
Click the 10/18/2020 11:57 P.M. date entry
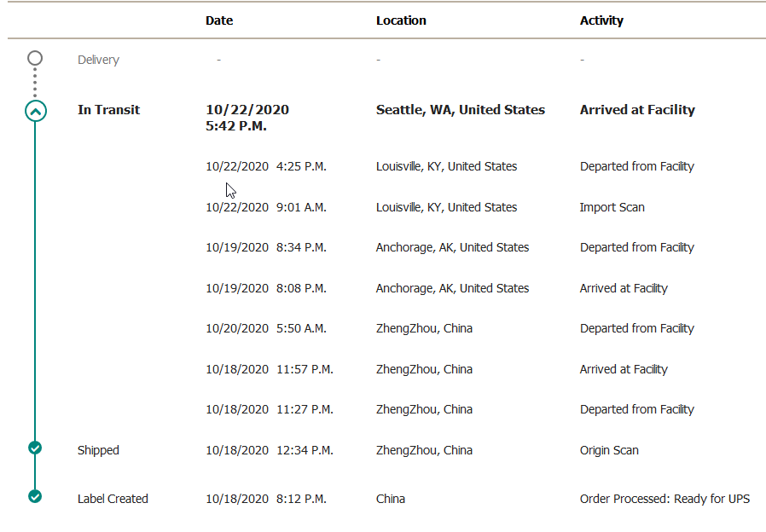tap(270, 369)
